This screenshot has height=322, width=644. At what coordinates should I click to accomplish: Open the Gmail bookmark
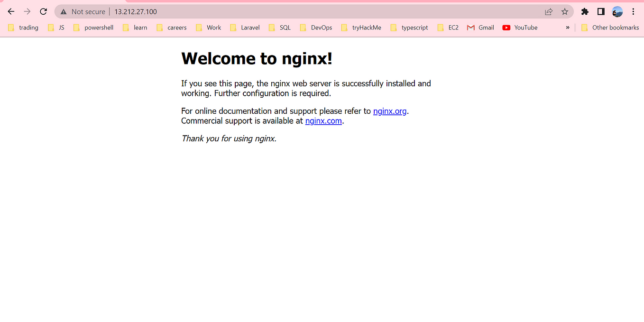[x=480, y=28]
